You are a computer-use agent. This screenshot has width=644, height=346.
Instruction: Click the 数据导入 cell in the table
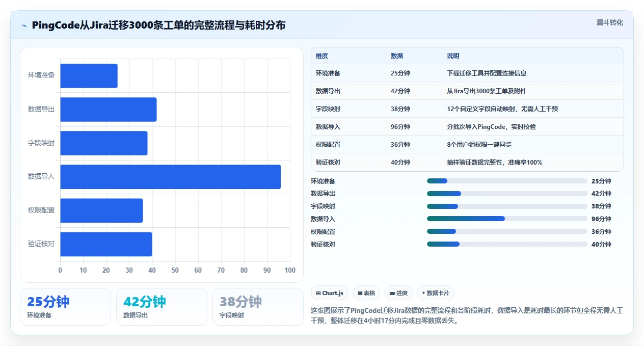328,127
